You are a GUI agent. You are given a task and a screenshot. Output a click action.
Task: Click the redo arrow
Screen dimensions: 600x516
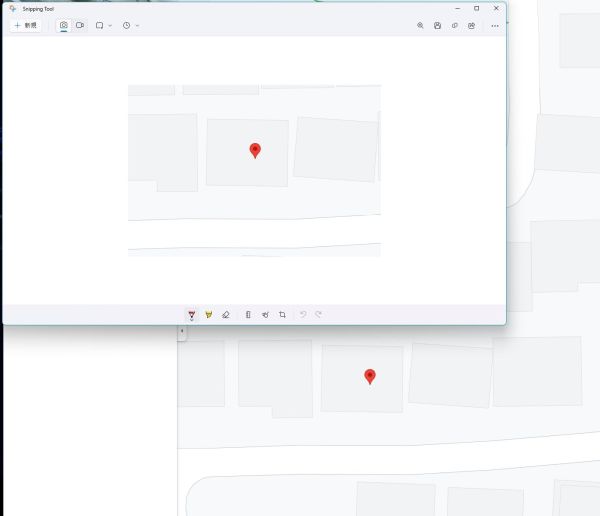coord(318,315)
